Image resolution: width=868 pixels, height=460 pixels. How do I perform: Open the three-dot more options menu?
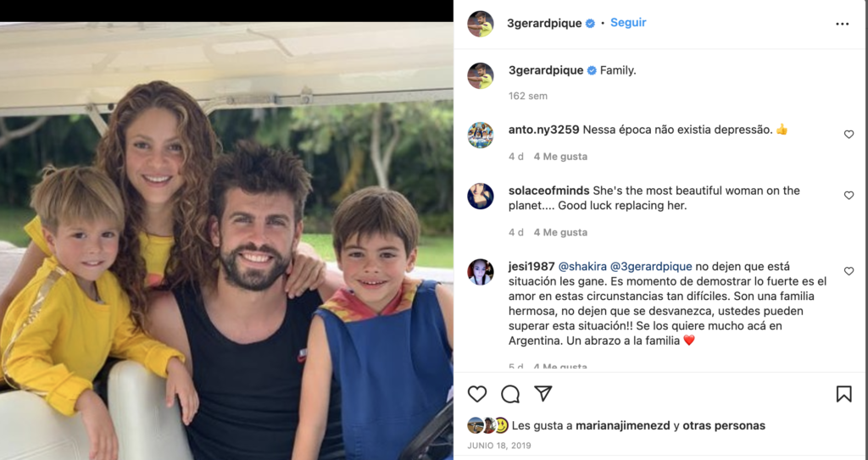842,24
